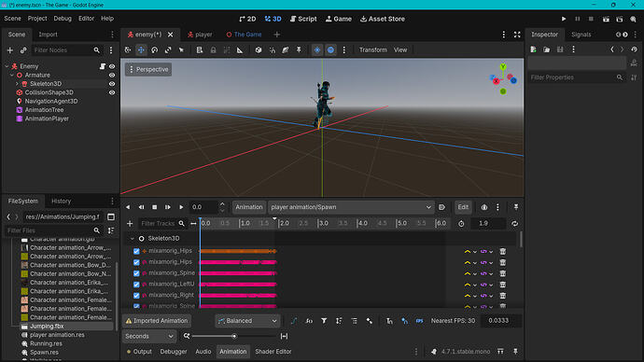Uncheck the mixamorig_Spine track
This screenshot has height=362, width=644.
[x=136, y=273]
